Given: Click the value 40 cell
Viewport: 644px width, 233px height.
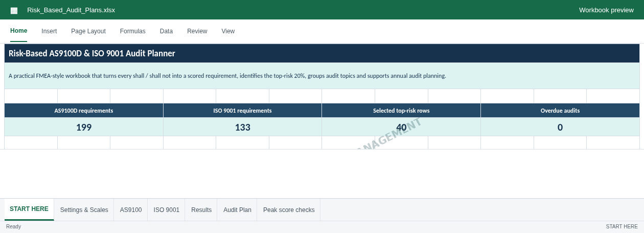Looking at the screenshot, I should [x=401, y=127].
